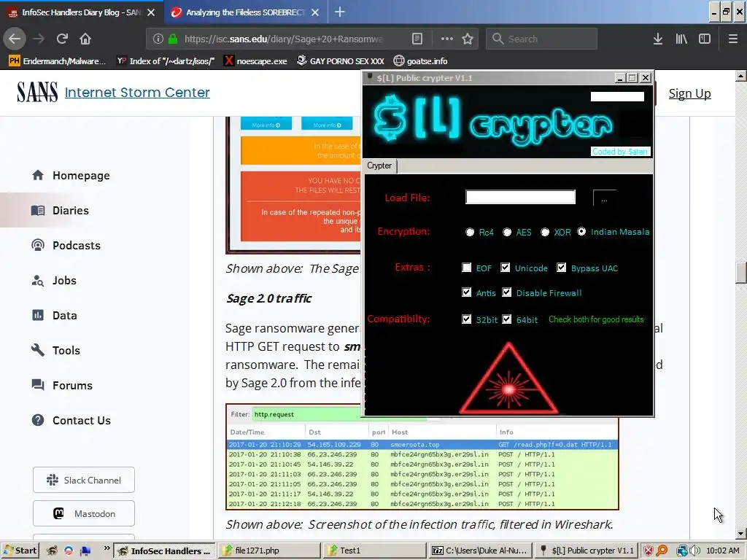Viewport: 747px width, 560px height.
Task: Uncheck the Unicode checkbox
Action: pos(506,268)
